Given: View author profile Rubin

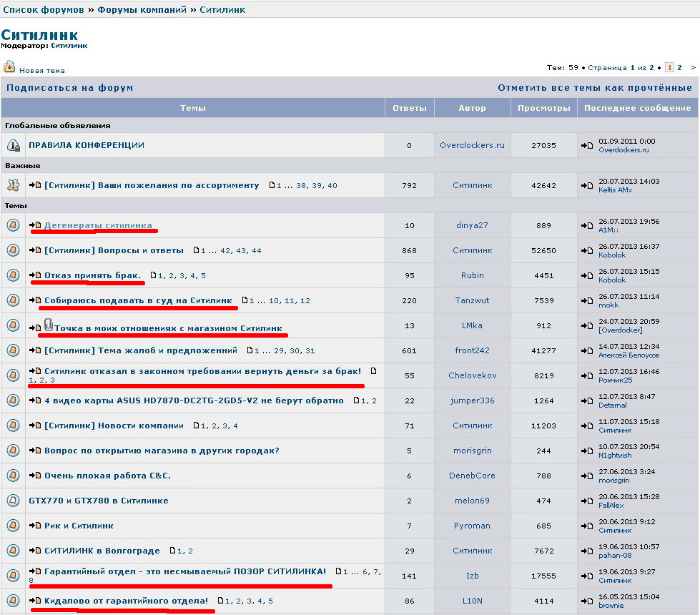Looking at the screenshot, I should (x=473, y=275).
